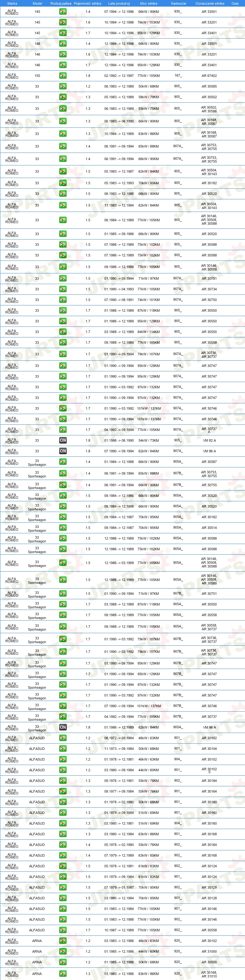Click engine code AR 31000
This screenshot has height=980, width=245.
click(209, 951)
